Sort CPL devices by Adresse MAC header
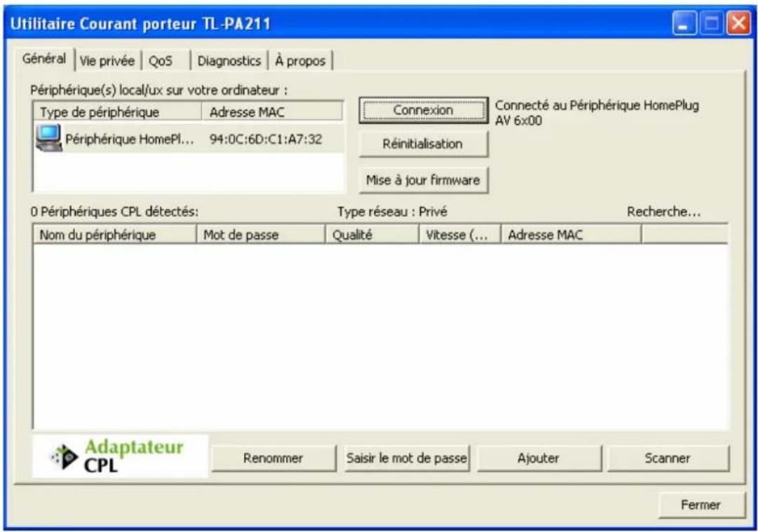This screenshot has width=758, height=532. 571,235
